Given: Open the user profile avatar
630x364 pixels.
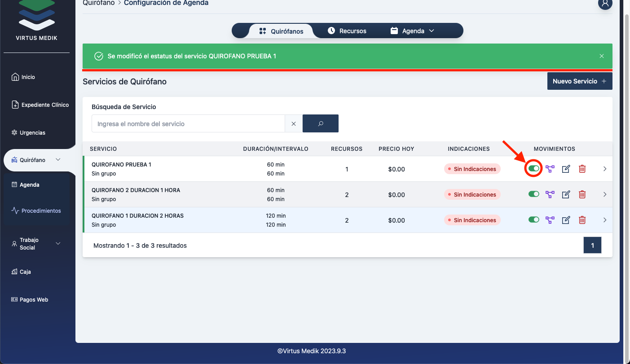Looking at the screenshot, I should (605, 4).
